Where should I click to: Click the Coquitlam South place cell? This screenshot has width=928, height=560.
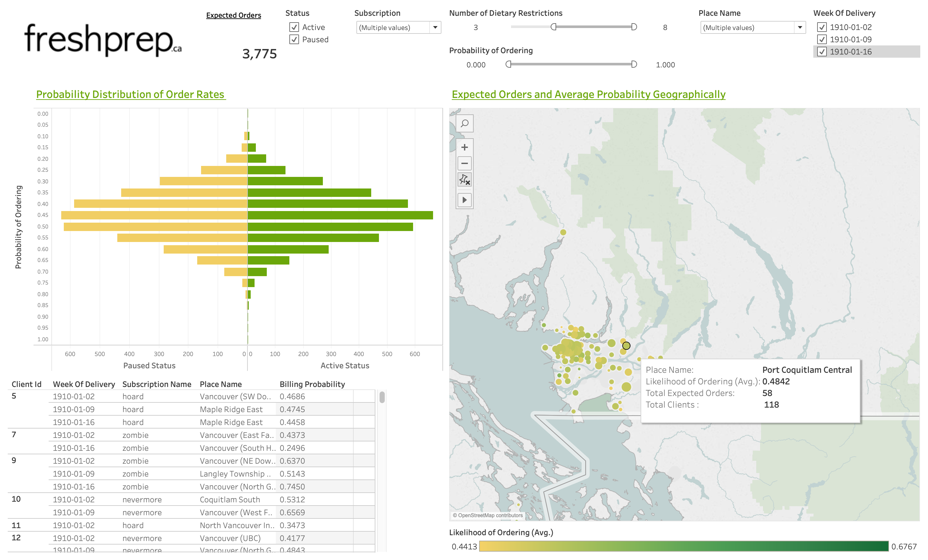click(x=230, y=500)
